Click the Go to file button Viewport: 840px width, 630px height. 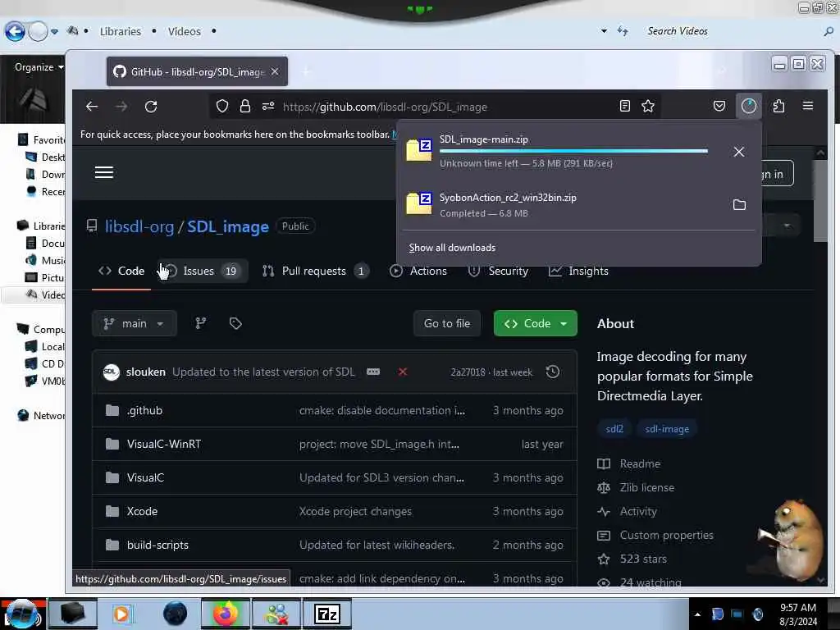tap(447, 323)
